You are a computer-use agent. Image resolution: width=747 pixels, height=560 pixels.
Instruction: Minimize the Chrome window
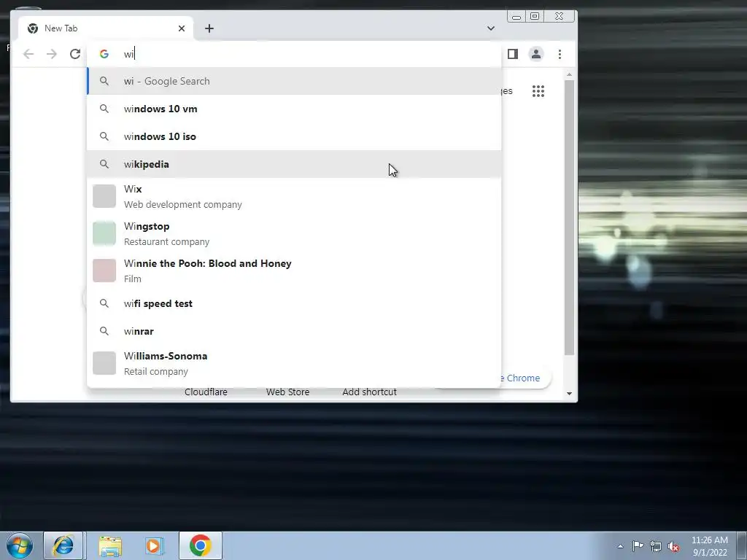(516, 17)
